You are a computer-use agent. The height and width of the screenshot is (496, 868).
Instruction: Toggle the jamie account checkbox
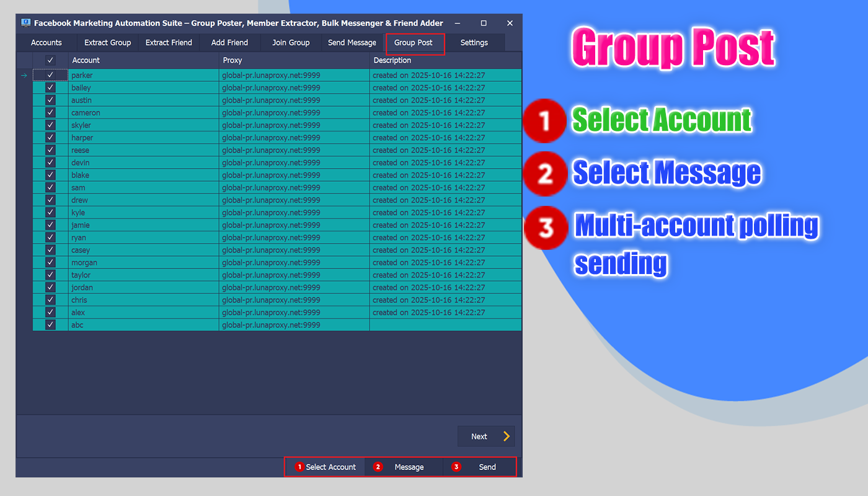click(50, 225)
